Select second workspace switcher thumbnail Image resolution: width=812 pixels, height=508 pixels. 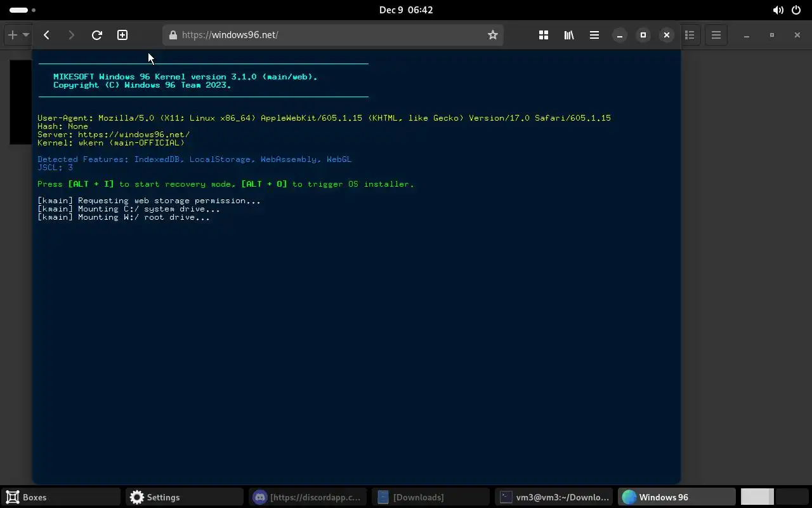[792, 497]
